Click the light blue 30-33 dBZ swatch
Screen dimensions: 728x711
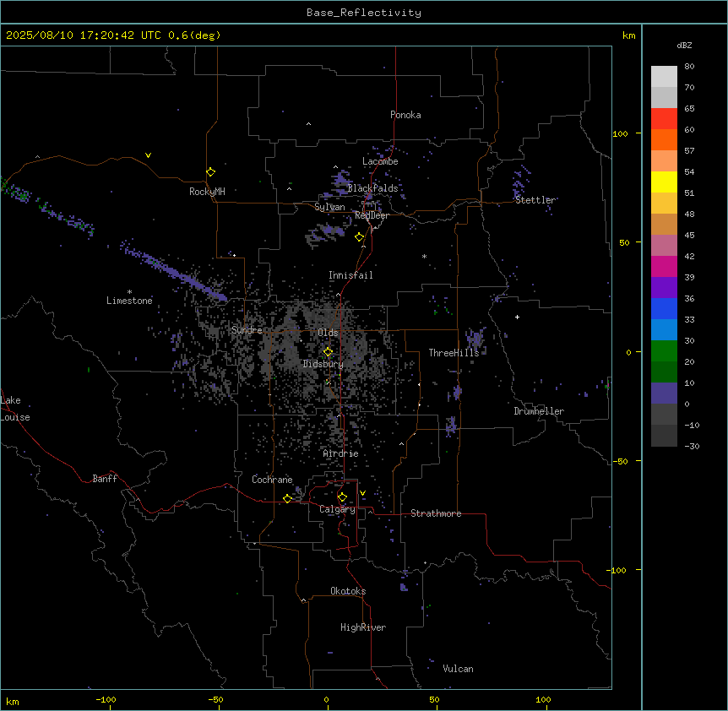coord(664,329)
